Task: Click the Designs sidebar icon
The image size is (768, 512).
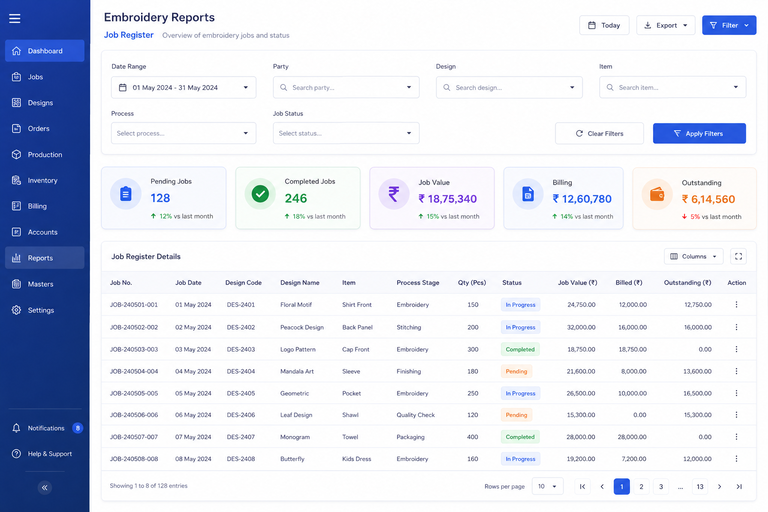Action: coord(16,103)
